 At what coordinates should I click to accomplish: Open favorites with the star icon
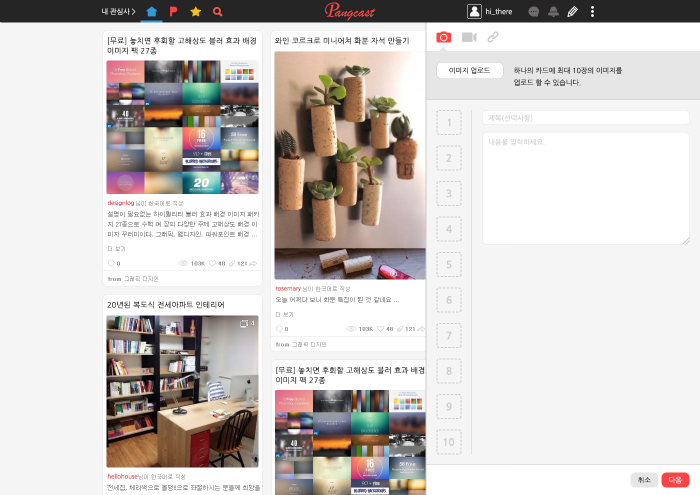[x=195, y=12]
